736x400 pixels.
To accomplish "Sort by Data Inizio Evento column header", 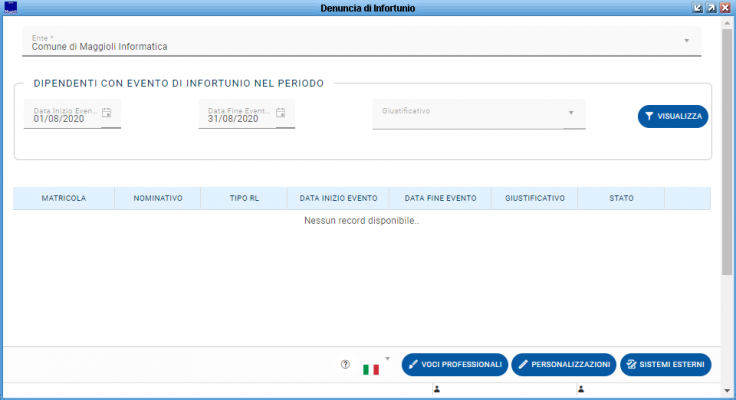I will coord(338,198).
